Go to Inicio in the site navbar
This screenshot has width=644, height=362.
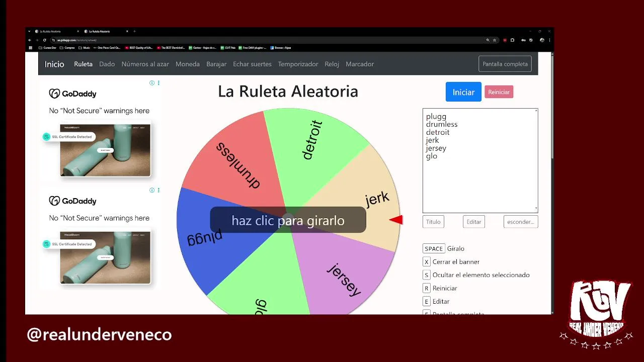(54, 64)
